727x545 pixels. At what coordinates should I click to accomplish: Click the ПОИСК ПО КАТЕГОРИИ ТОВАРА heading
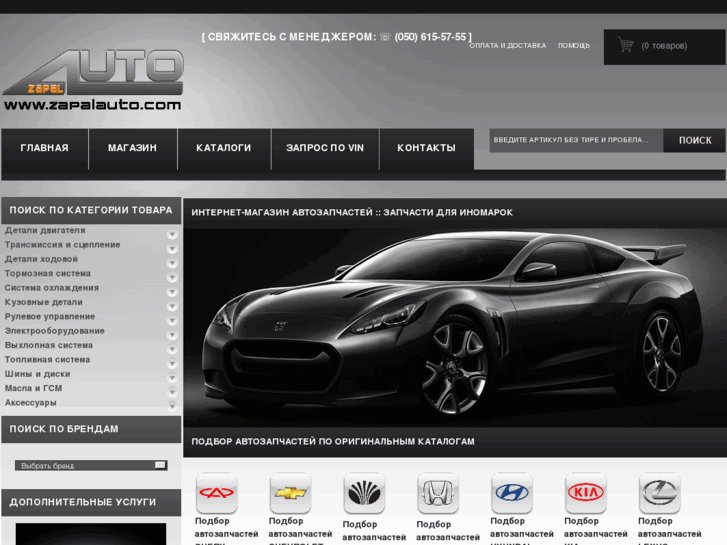[91, 211]
